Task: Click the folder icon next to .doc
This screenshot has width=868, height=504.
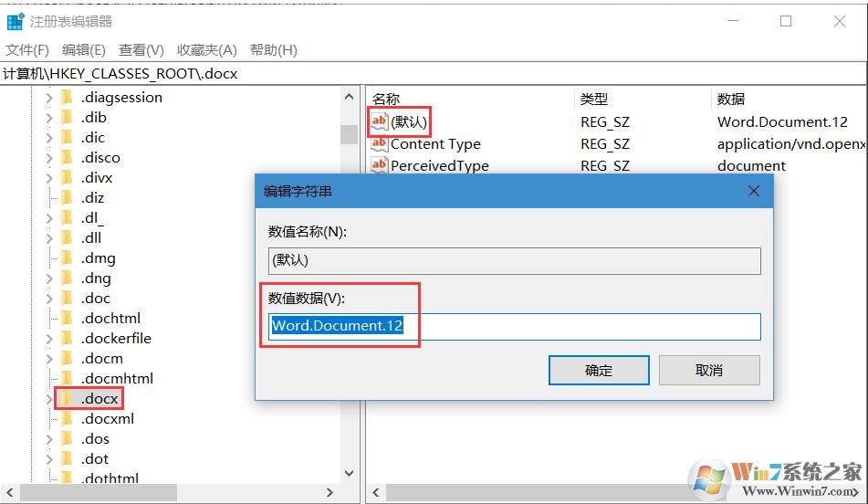Action: point(67,298)
